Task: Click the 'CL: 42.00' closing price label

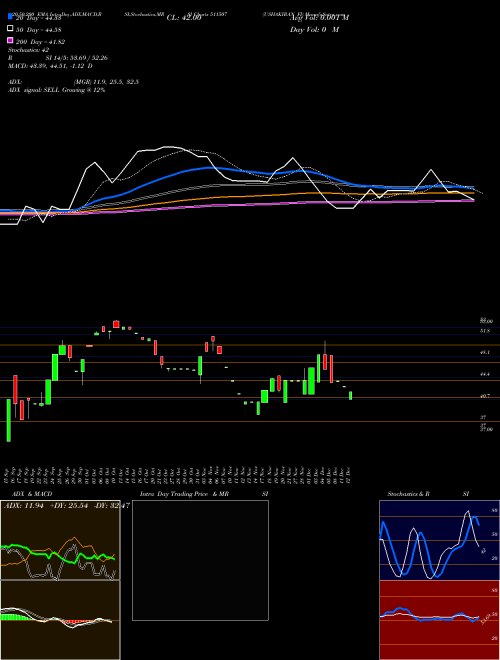Action: pos(184,18)
